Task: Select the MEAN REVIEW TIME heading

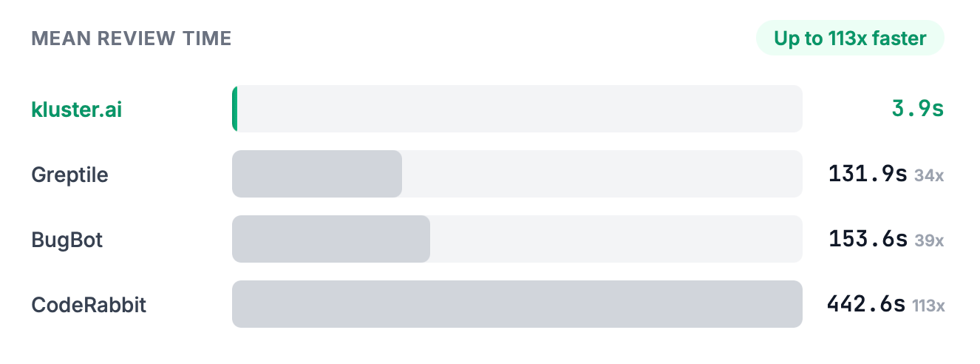Action: [x=132, y=38]
